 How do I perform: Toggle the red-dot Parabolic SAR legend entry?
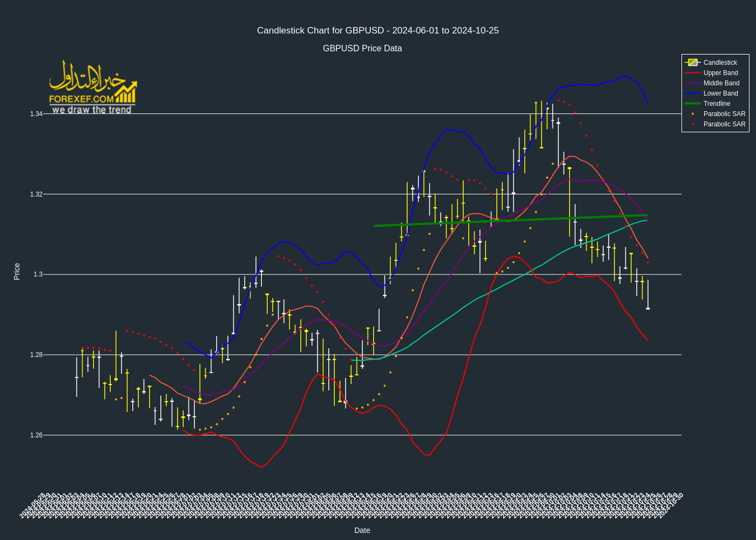(715, 124)
